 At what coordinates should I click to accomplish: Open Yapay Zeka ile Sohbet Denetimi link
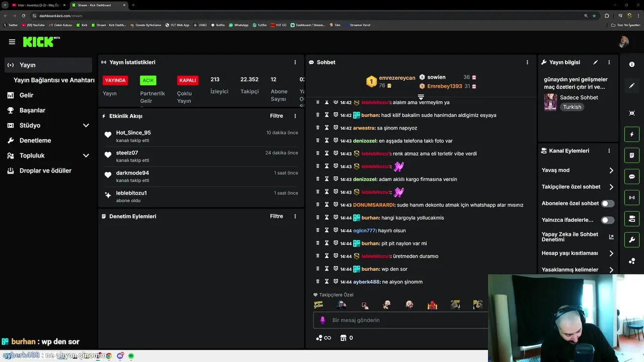(578, 237)
